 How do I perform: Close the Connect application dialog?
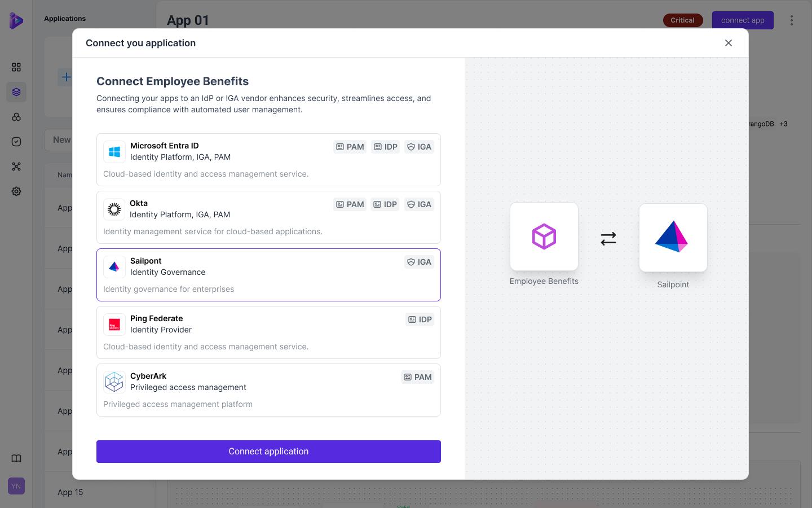729,43
